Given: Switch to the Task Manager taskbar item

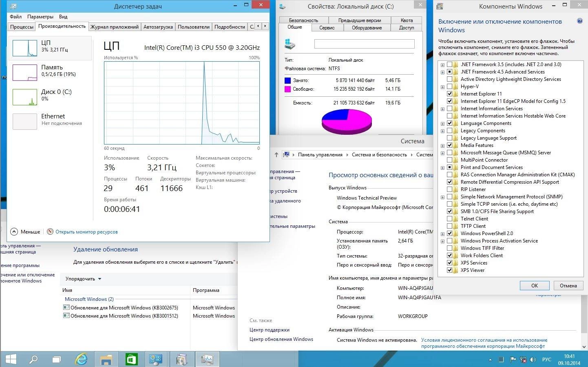Looking at the screenshot, I should coord(208,359).
